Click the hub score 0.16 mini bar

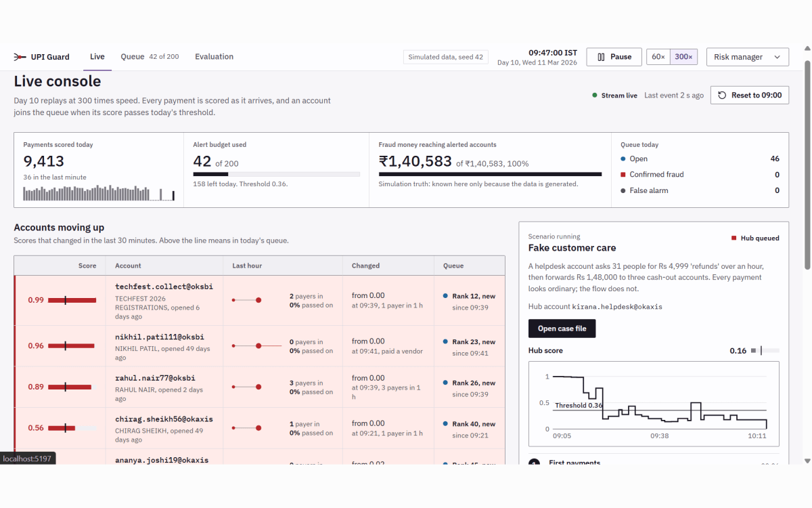(765, 351)
